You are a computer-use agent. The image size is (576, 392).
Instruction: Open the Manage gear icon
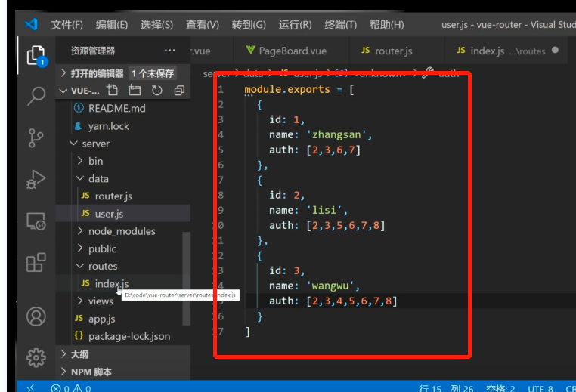click(x=36, y=357)
